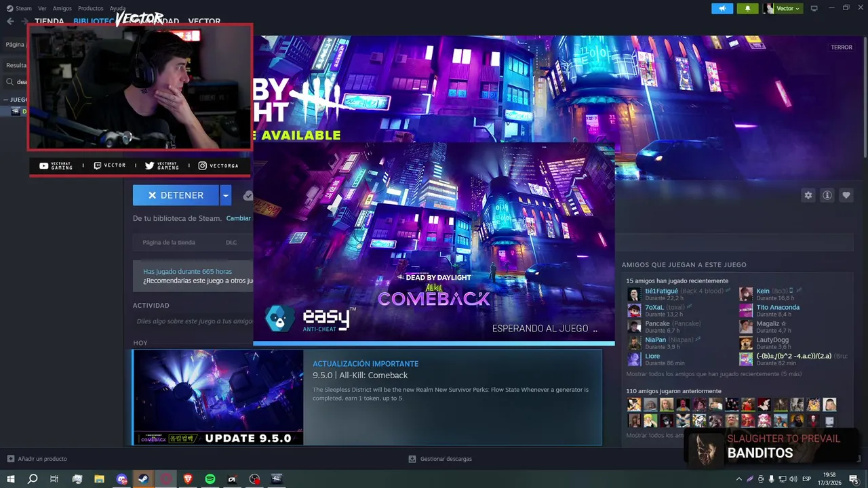The height and width of the screenshot is (488, 868).
Task: Click the Dead by Daylight taskbar icon
Action: [276, 479]
